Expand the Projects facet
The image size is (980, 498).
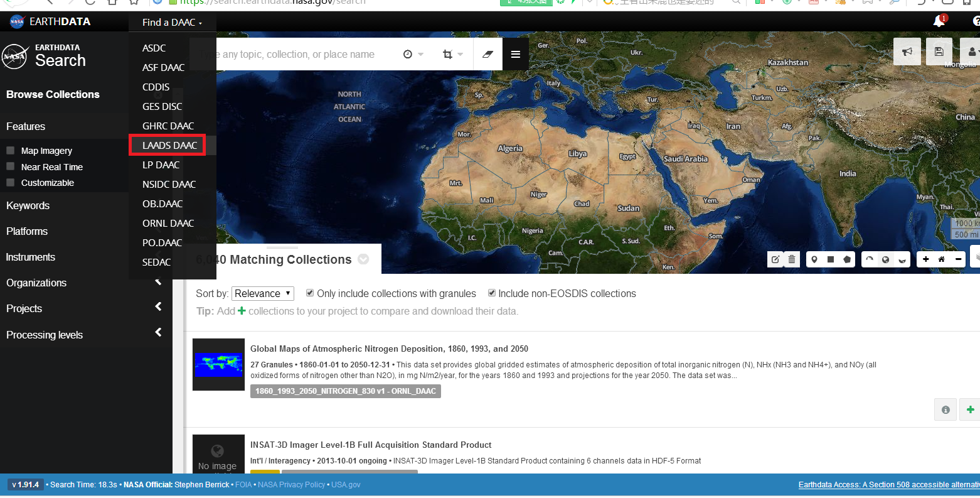86,308
